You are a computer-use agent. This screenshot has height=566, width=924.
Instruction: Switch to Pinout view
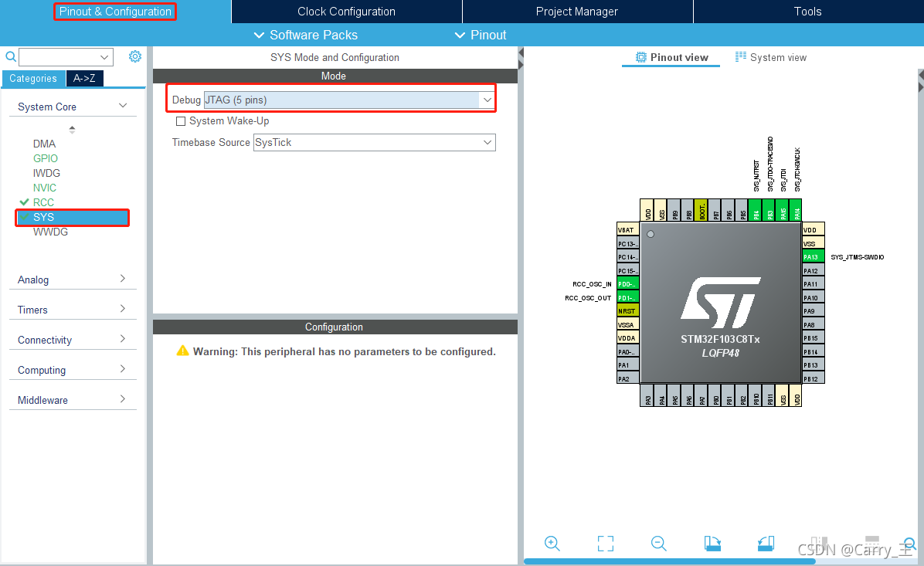coord(672,57)
